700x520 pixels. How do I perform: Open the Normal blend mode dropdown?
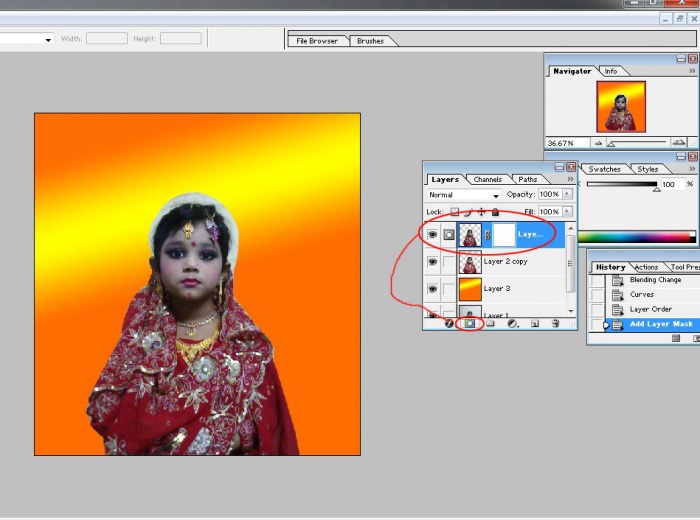pos(463,195)
